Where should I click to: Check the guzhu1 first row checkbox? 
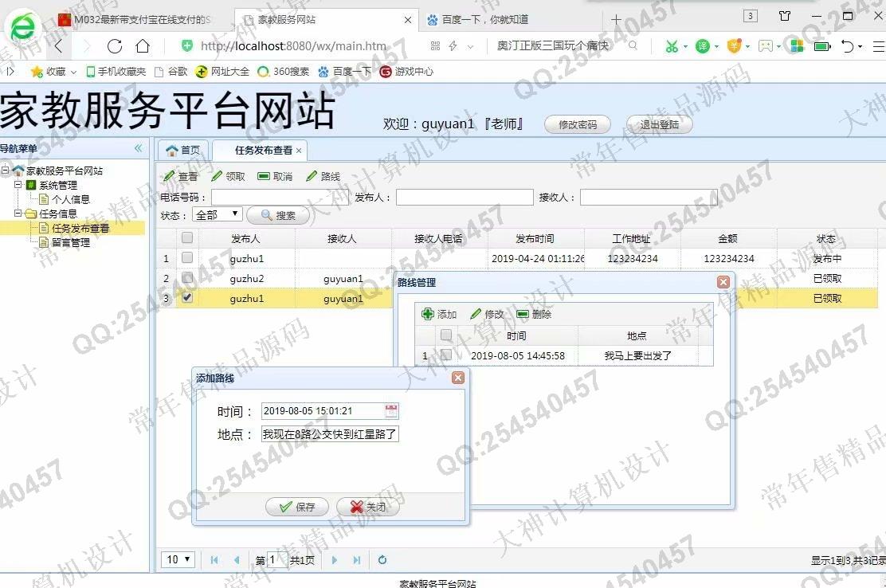(x=186, y=258)
